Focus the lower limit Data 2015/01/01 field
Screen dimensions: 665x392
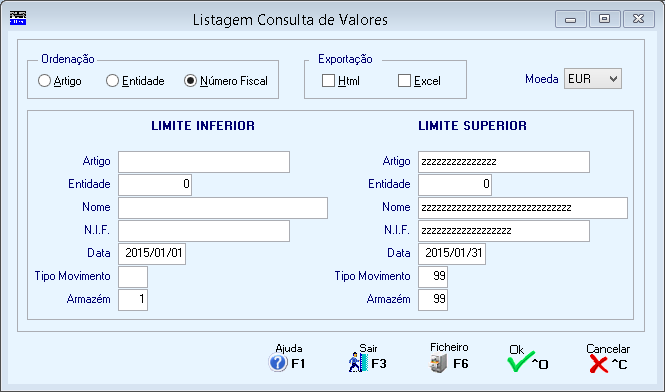pos(152,254)
